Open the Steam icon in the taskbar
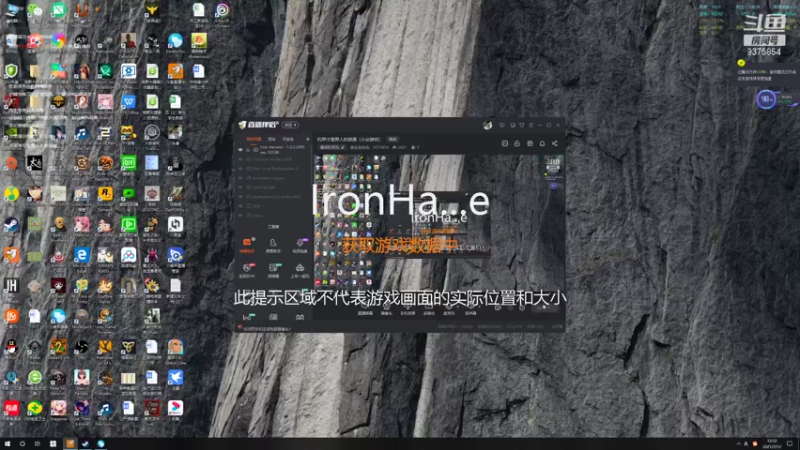 point(85,444)
